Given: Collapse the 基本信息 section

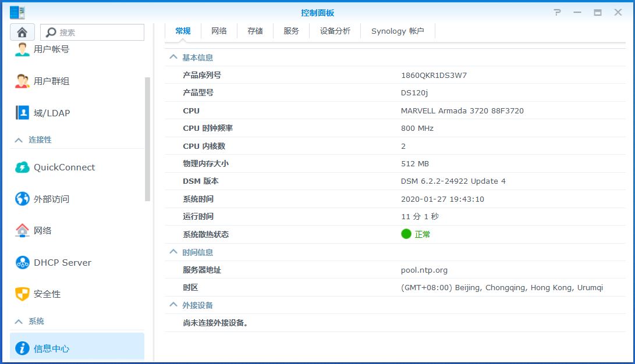Looking at the screenshot, I should (173, 57).
